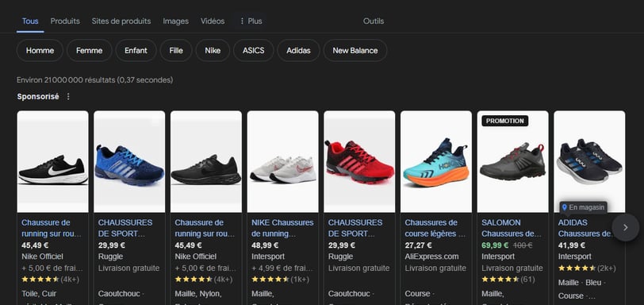Open the black Nike shoe with white swoosh image
The height and width of the screenshot is (305, 644).
52,161
